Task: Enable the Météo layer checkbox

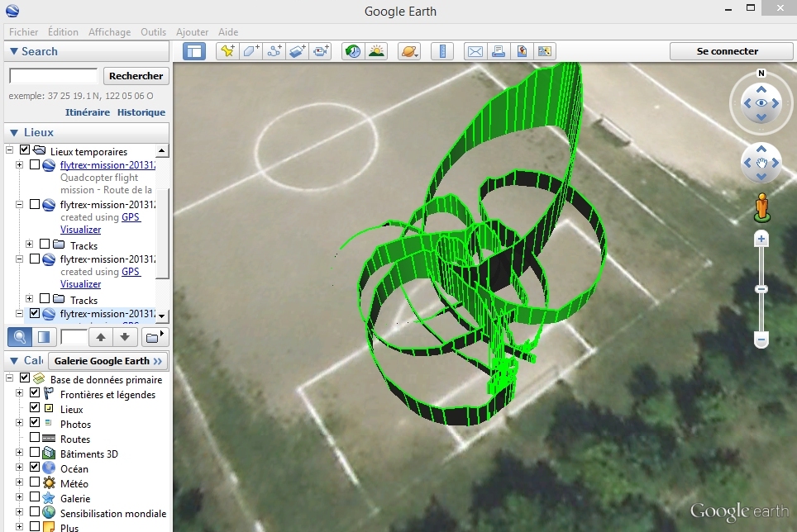Action: click(35, 482)
